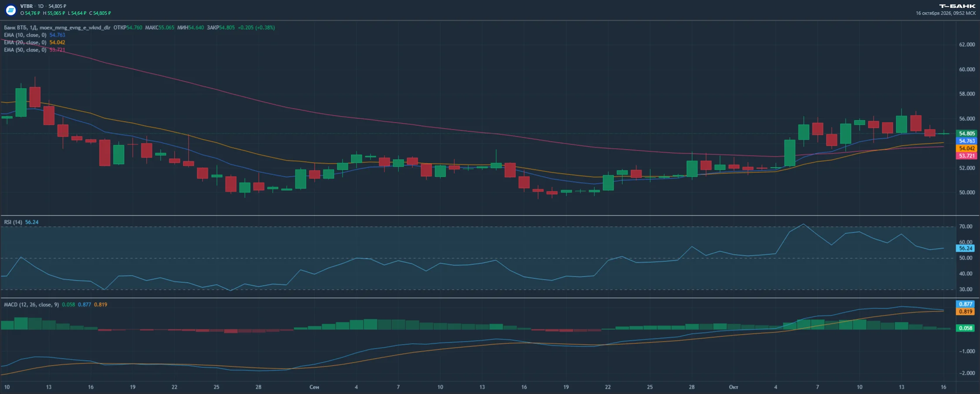Click the orange 54.042 tag on price axis
Viewport: 980px width, 394px height.
point(966,148)
